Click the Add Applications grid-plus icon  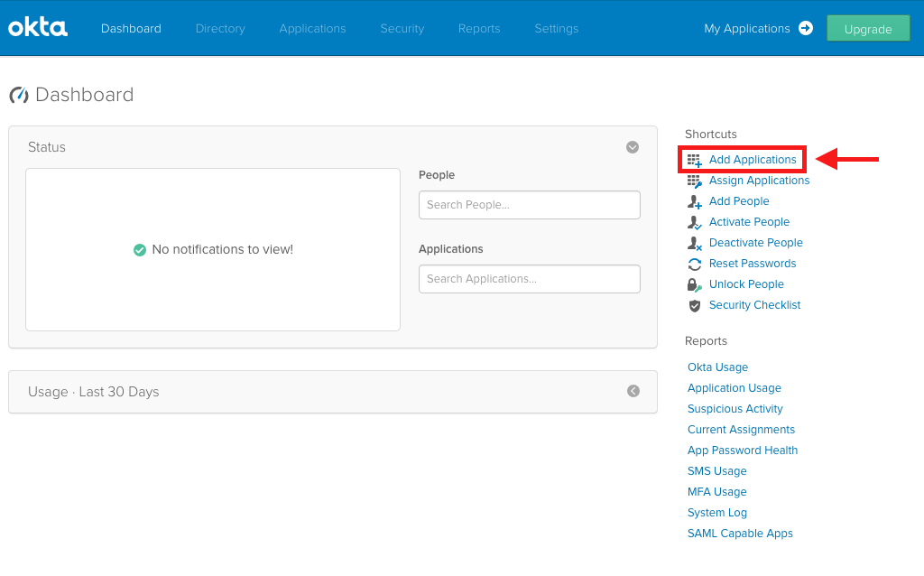[695, 160]
